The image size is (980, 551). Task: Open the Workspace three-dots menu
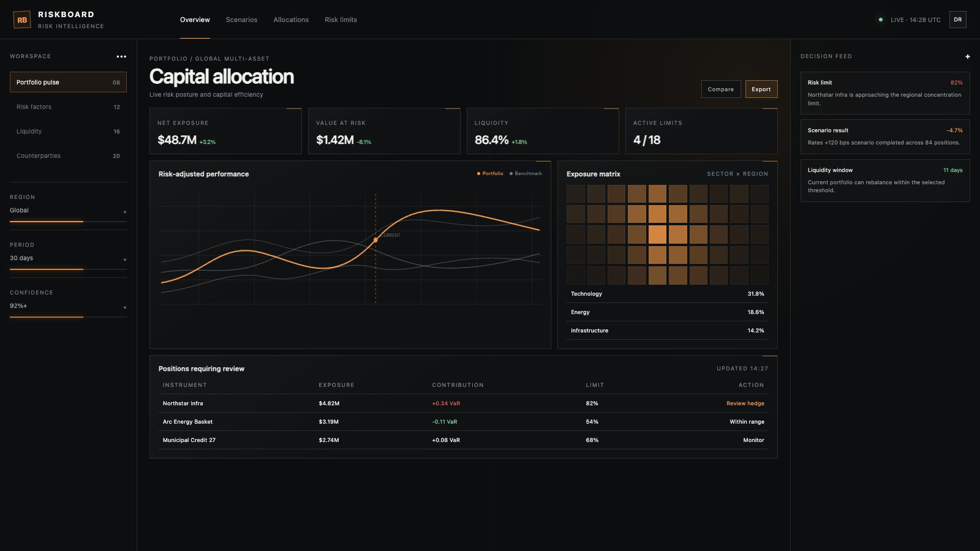coord(121,56)
